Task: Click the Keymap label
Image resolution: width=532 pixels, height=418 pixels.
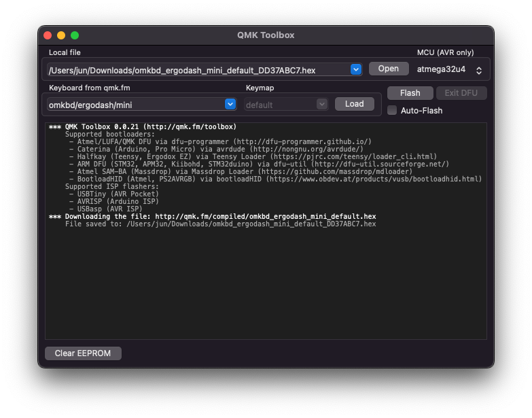Action: 260,88
